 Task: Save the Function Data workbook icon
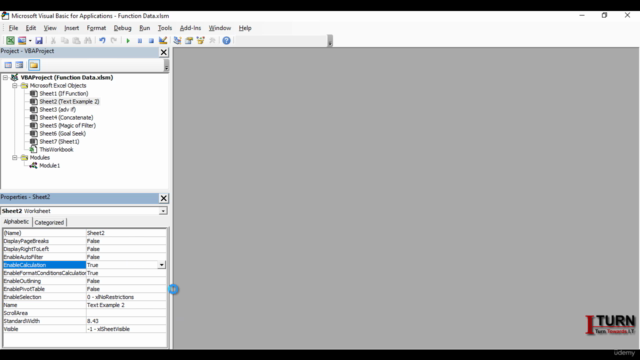coord(39,40)
